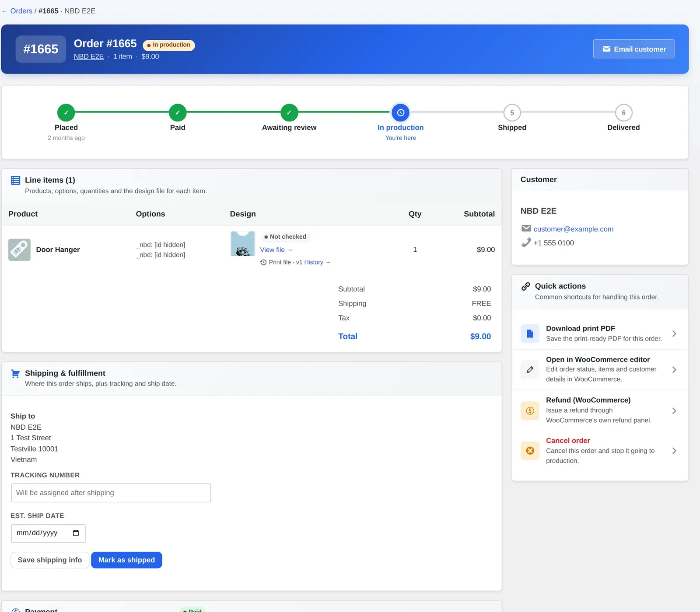Viewport: 700px width, 612px height.
Task: Click the shipping cart icon
Action: 15,374
